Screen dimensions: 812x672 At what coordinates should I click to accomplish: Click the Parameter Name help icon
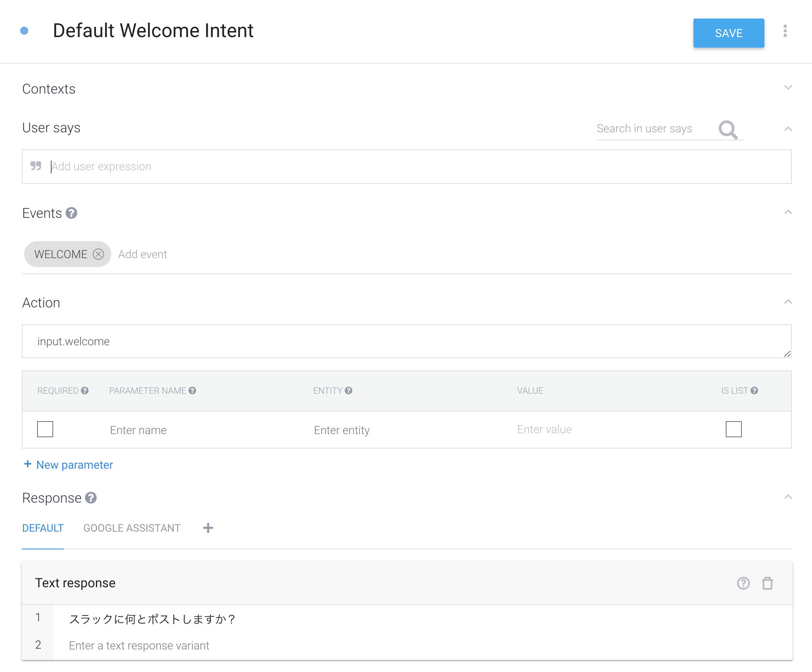(x=192, y=390)
